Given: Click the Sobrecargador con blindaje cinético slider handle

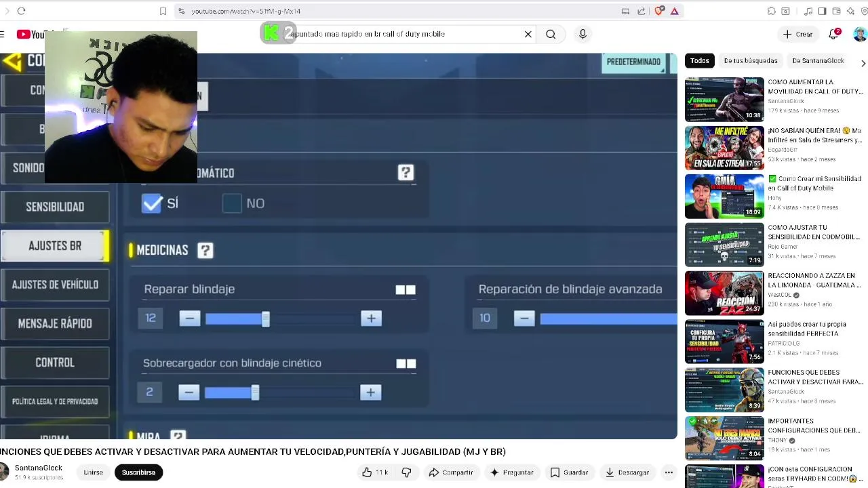Looking at the screenshot, I should pos(255,392).
